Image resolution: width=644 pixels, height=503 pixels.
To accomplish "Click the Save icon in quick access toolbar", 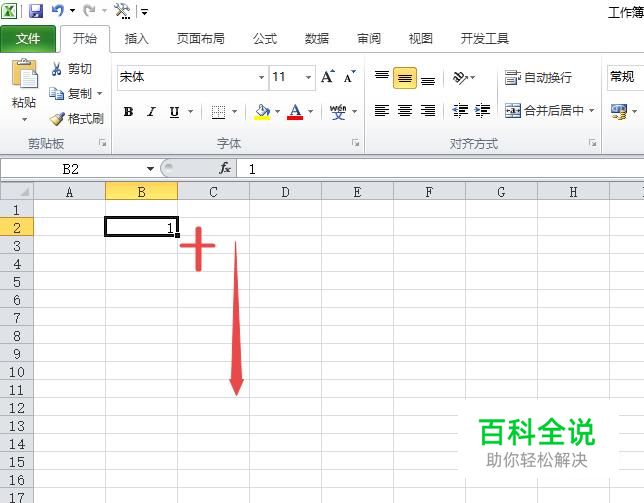I will (x=36, y=11).
